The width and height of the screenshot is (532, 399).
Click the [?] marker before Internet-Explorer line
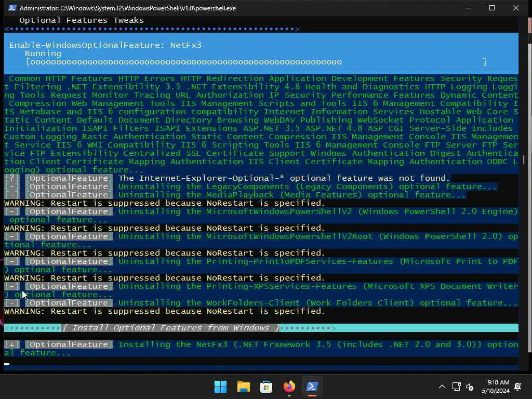click(x=12, y=178)
